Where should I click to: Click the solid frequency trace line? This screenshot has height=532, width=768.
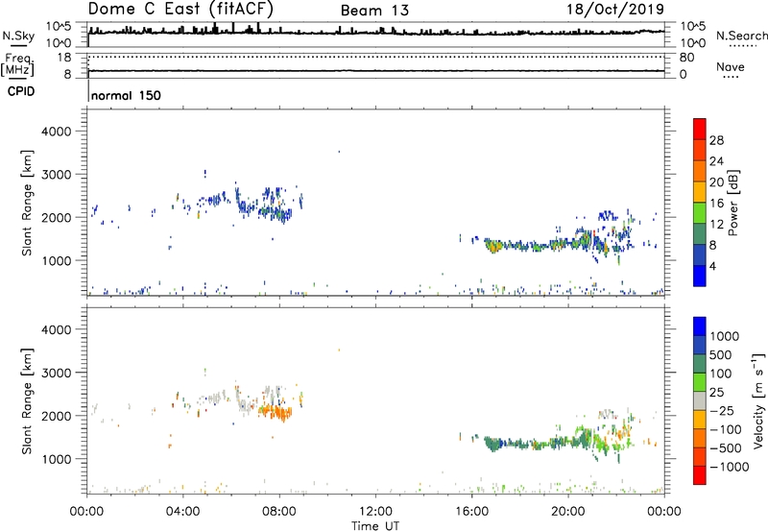[376, 71]
